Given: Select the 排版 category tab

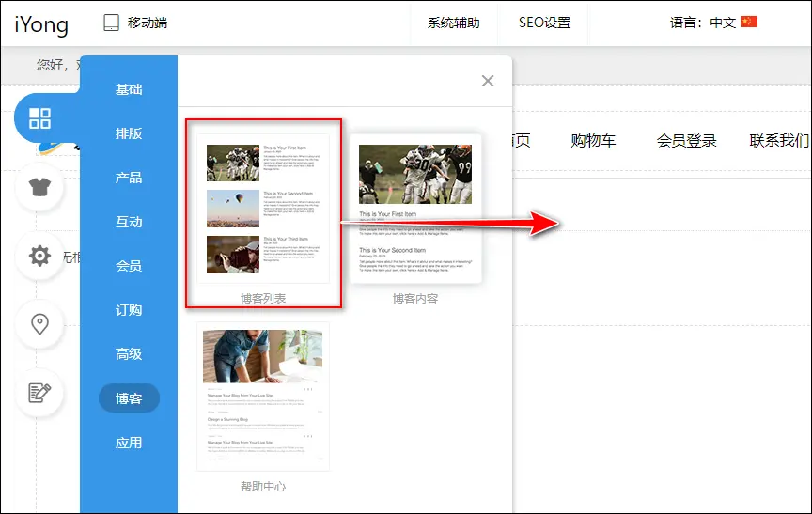Looking at the screenshot, I should pyautogui.click(x=129, y=133).
